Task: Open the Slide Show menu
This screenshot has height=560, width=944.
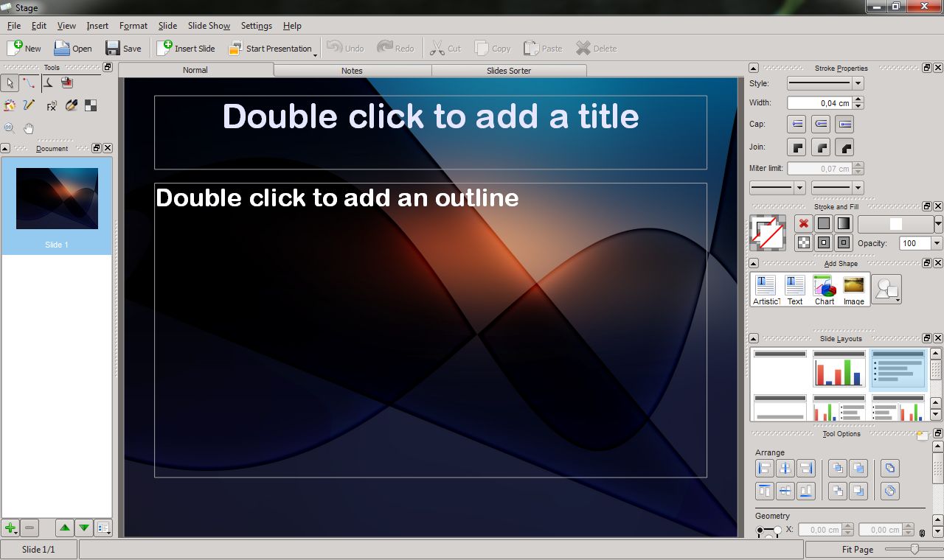Action: pos(208,25)
